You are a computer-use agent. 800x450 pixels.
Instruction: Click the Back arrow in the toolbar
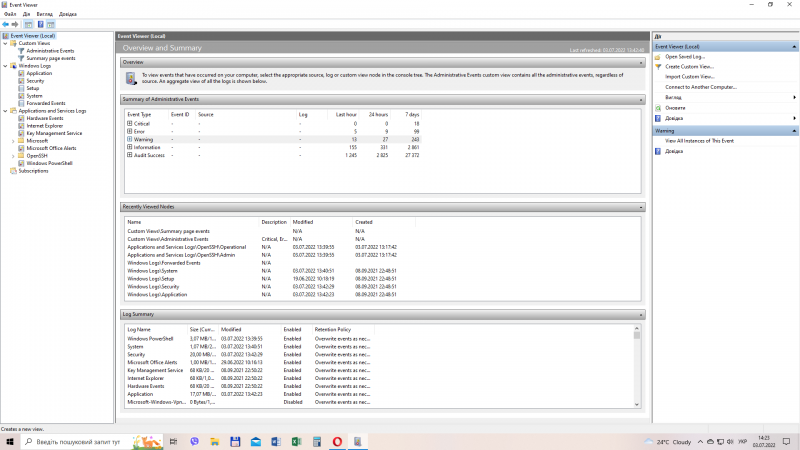pos(6,24)
